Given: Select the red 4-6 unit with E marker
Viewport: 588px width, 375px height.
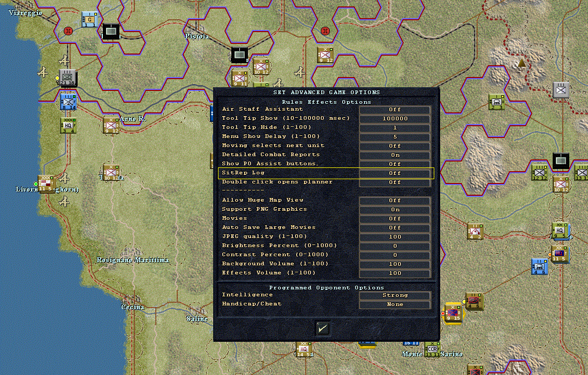Looking at the screenshot, I should click(x=474, y=301).
